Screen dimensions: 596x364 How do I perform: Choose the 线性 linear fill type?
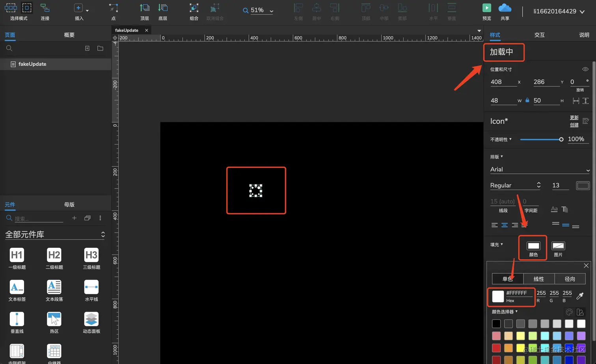(539, 279)
